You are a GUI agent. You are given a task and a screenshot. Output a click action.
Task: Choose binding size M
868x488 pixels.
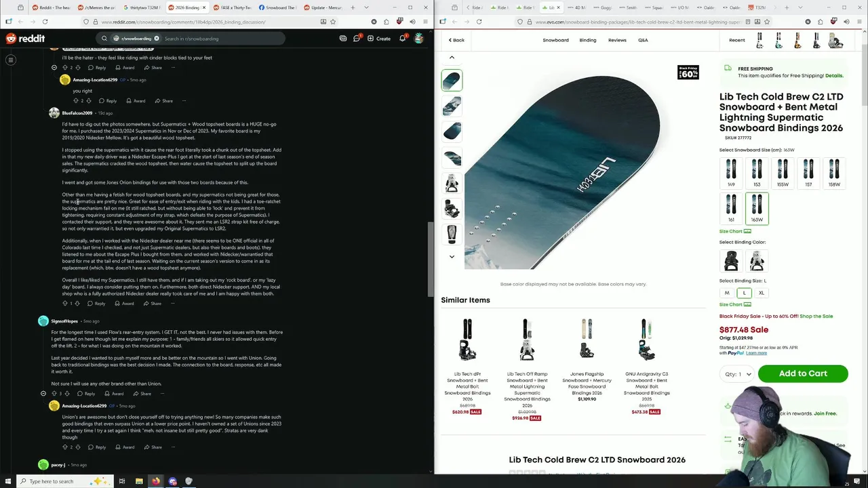point(727,293)
